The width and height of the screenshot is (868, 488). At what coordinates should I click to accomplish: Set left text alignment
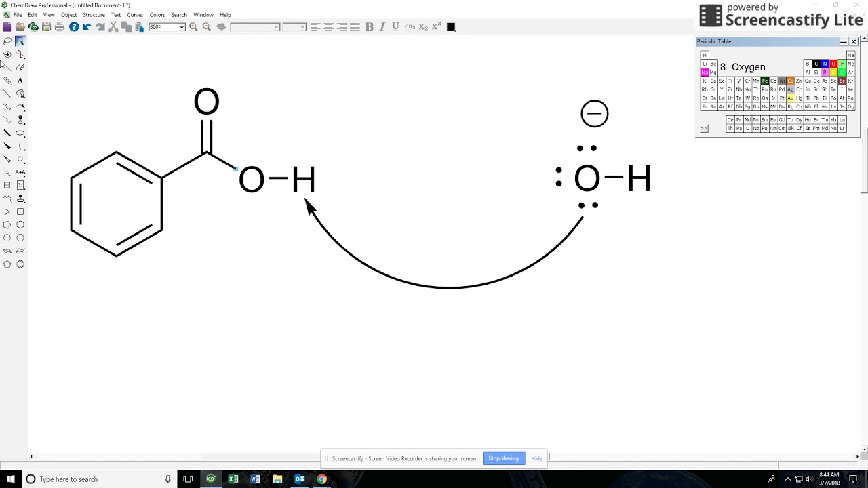click(x=315, y=26)
